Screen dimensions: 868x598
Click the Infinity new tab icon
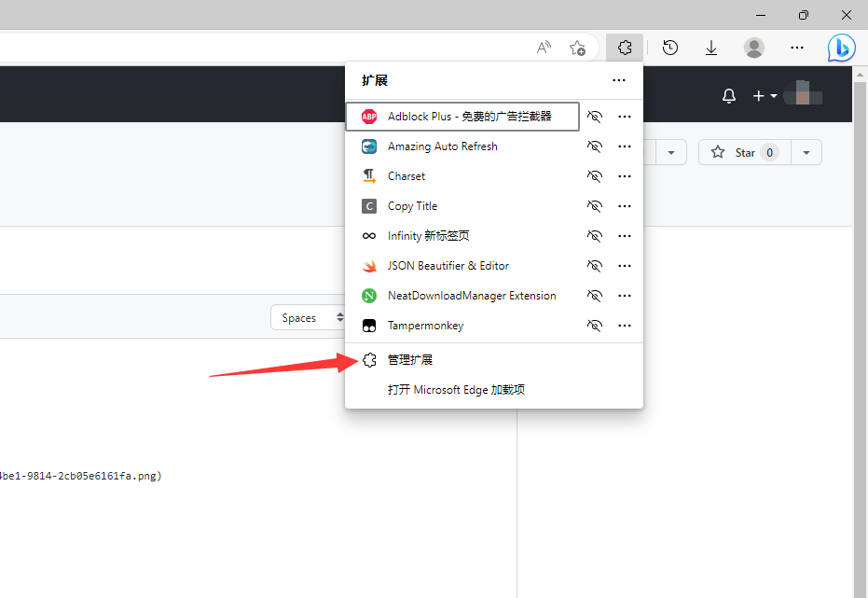[x=369, y=236]
